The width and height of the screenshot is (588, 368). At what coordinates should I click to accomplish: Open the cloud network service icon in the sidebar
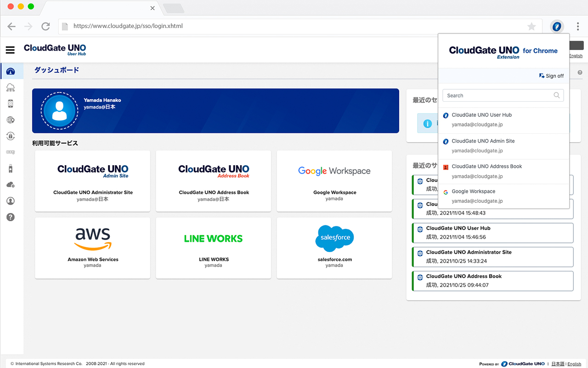(x=10, y=87)
